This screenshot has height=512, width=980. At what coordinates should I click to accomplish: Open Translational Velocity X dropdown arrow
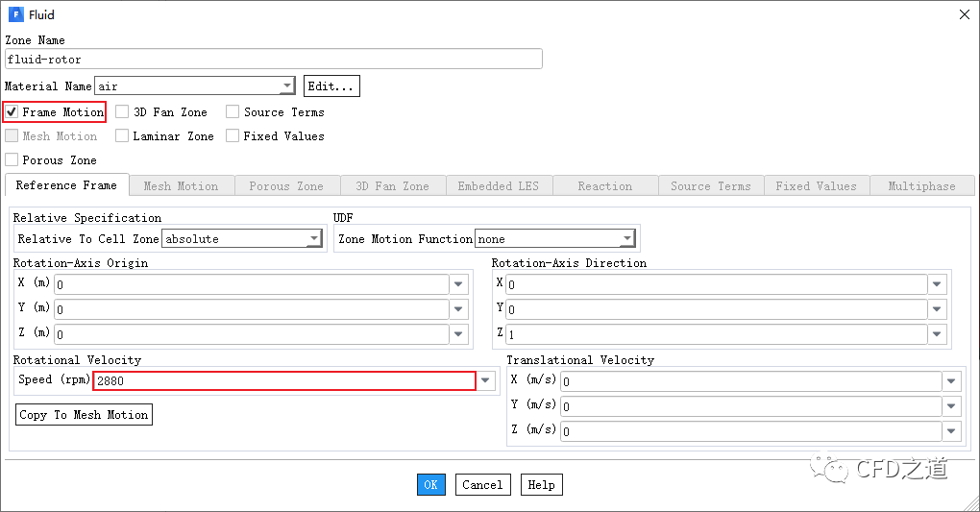tap(951, 381)
